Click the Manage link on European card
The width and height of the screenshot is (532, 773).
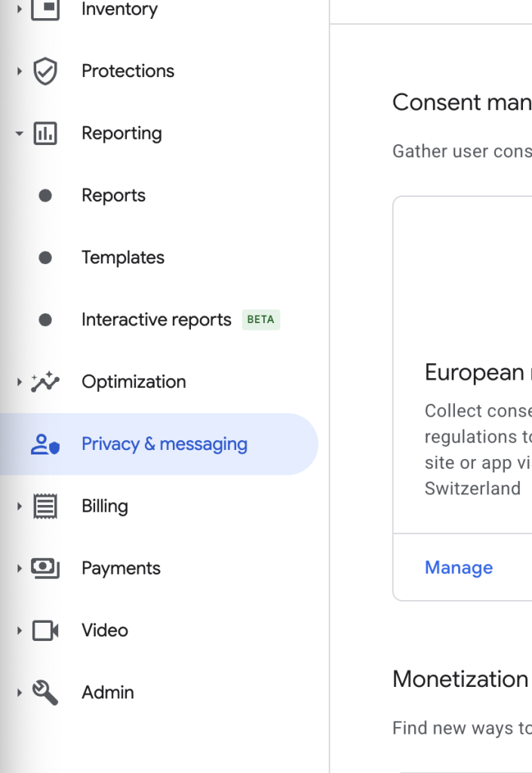(x=459, y=568)
